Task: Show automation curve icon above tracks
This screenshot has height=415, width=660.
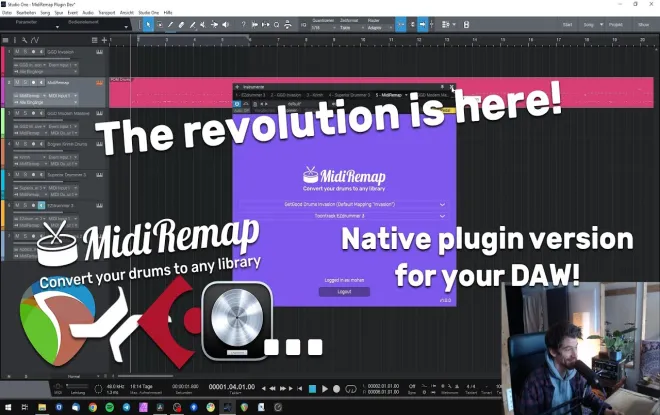Action: tap(35, 40)
